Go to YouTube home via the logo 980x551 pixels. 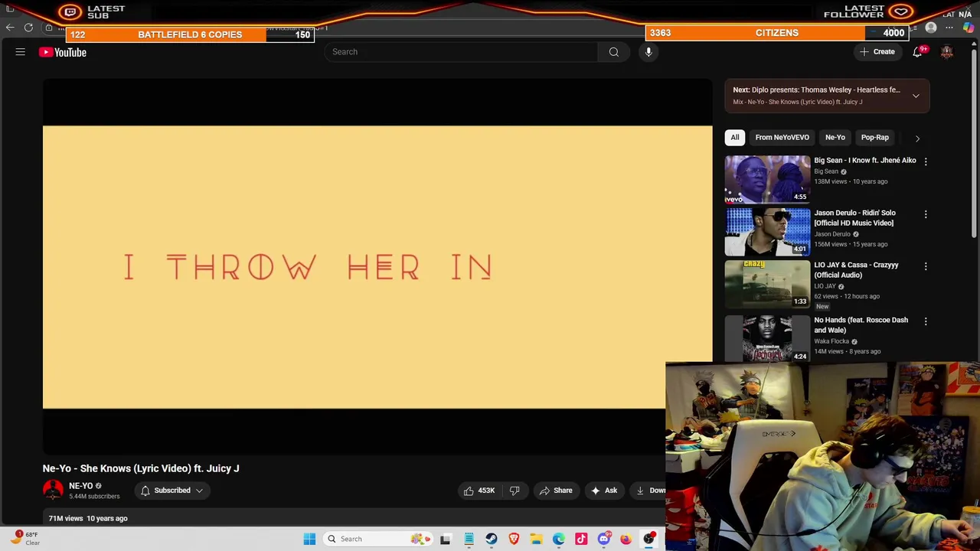[x=63, y=52]
